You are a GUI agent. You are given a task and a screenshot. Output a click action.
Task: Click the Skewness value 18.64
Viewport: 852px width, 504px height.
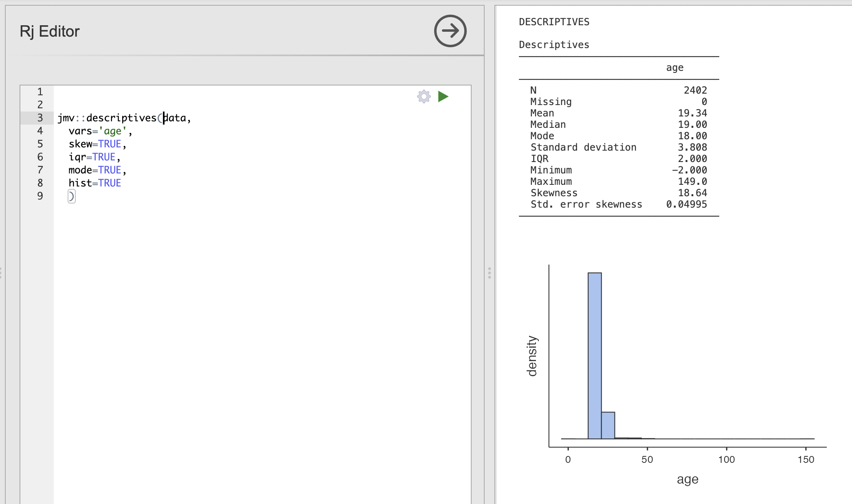pyautogui.click(x=692, y=193)
